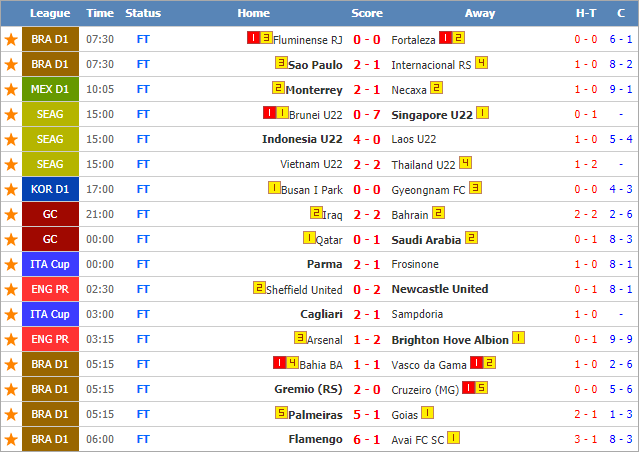Open Newcastle United team link

coord(440,289)
